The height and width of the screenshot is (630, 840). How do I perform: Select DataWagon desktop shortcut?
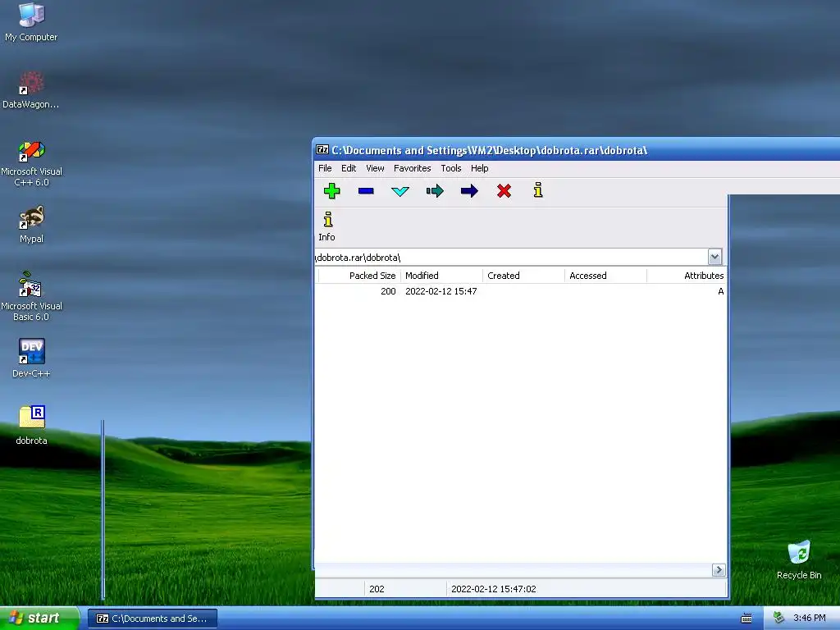(x=31, y=90)
